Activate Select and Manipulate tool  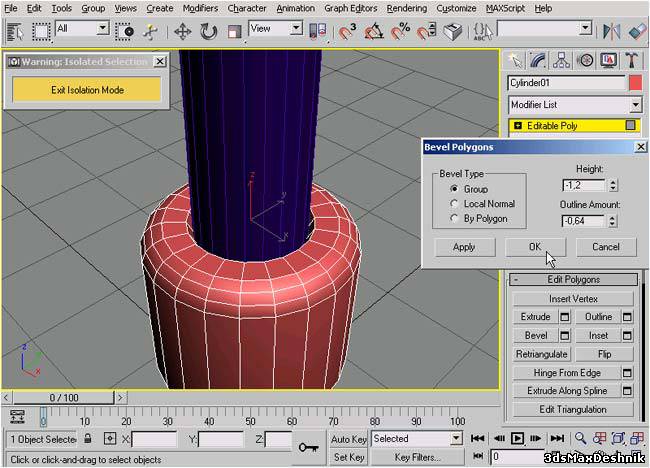tap(150, 32)
